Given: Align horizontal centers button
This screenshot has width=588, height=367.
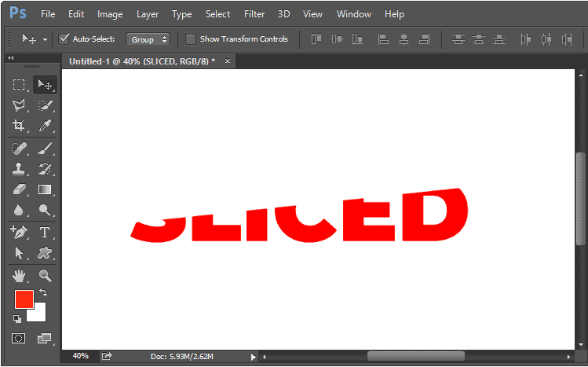Looking at the screenshot, I should 404,39.
